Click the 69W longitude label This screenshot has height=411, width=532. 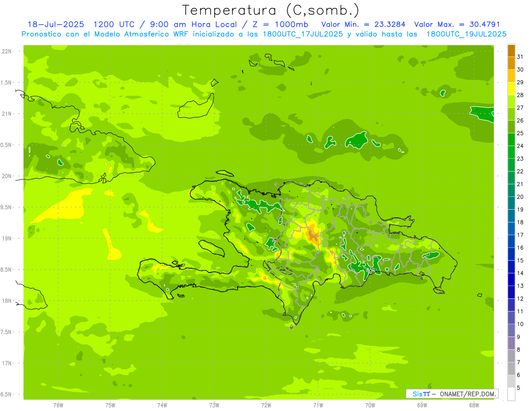click(422, 405)
